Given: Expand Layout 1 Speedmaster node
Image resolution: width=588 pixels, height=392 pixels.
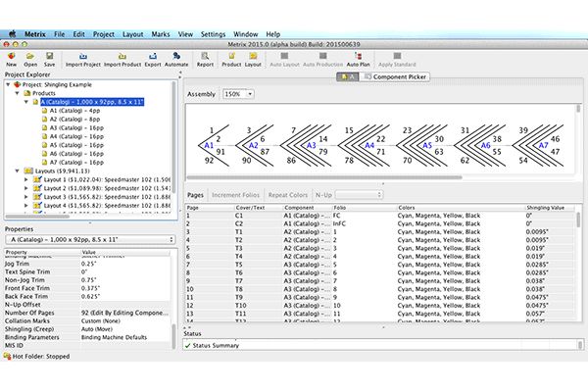Looking at the screenshot, I should tap(26, 179).
